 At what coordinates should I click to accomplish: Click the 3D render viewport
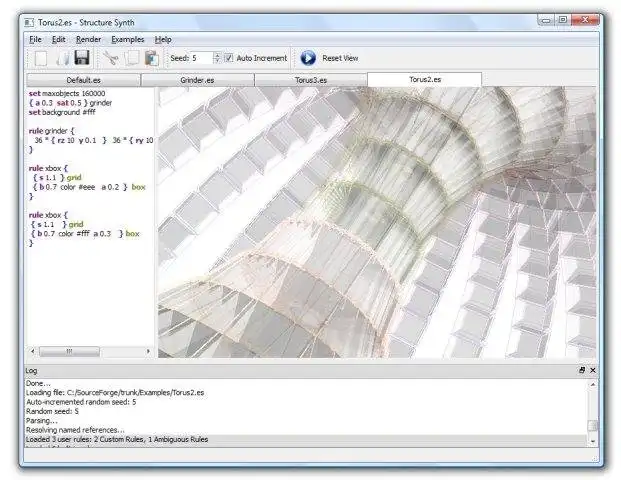pos(377,222)
